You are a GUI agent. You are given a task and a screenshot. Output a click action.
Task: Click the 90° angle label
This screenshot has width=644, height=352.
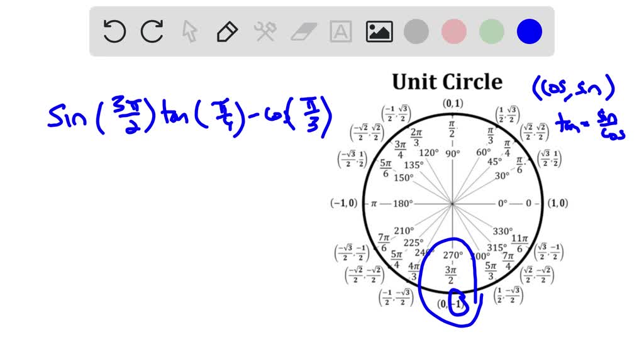[x=453, y=153]
